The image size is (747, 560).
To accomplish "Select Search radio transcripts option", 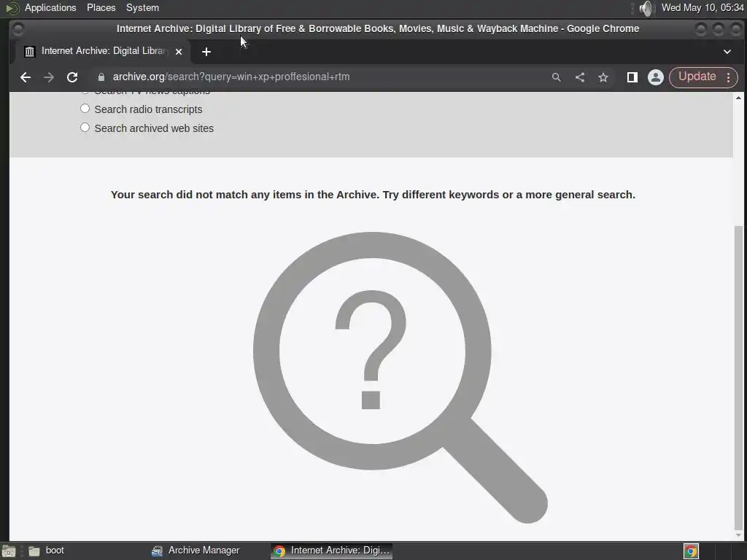I will point(85,109).
